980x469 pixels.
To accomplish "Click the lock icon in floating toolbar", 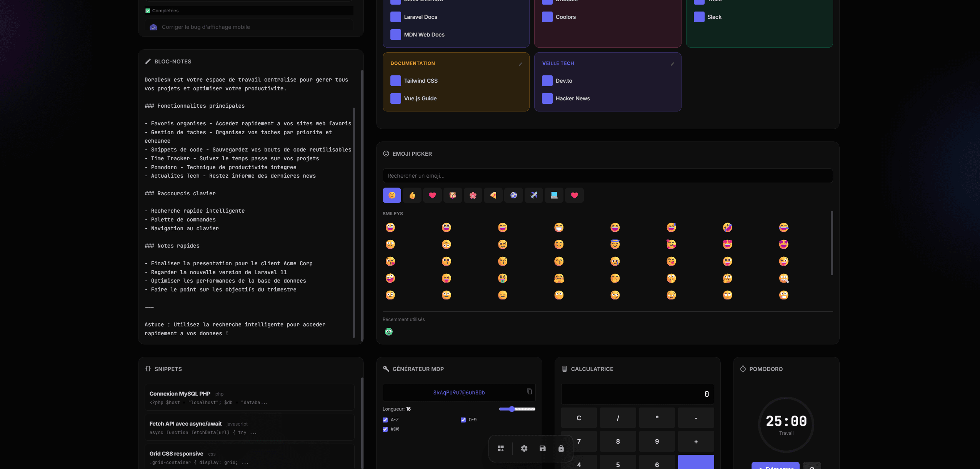I will [561, 448].
